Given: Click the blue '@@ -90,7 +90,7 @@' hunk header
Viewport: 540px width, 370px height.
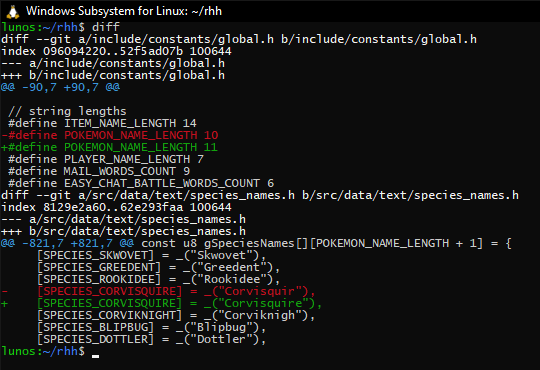Looking at the screenshot, I should (60, 87).
